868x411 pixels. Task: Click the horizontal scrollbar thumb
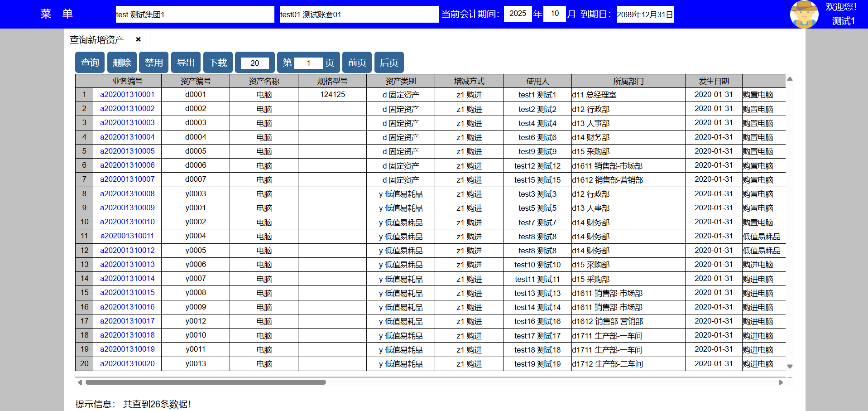point(206,382)
